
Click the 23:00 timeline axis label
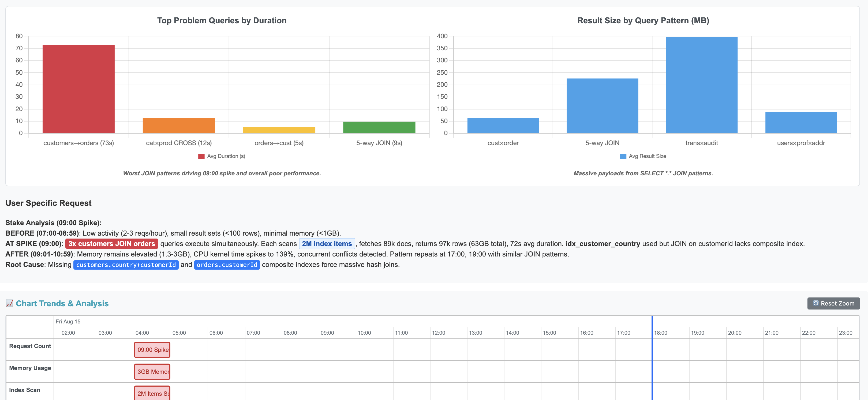coord(845,333)
